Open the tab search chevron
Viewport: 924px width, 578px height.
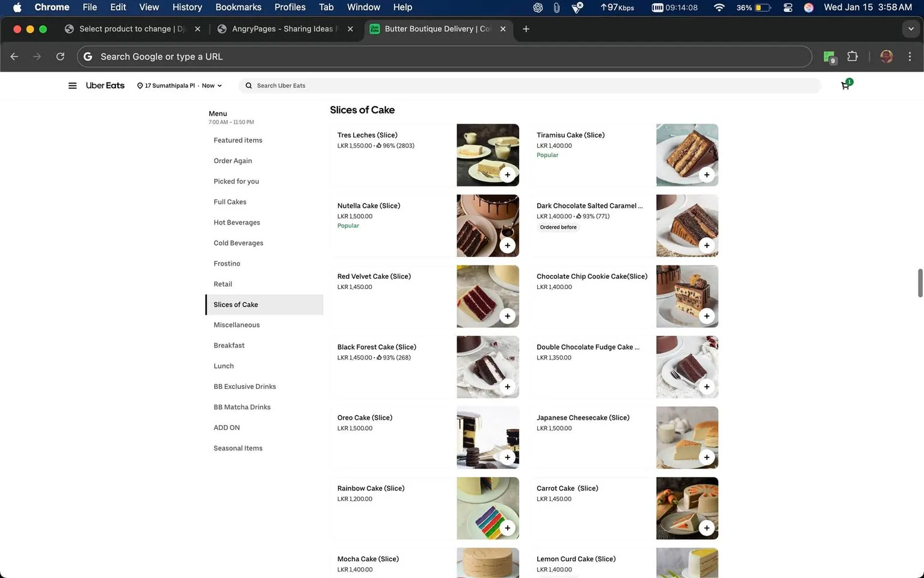[x=911, y=28]
